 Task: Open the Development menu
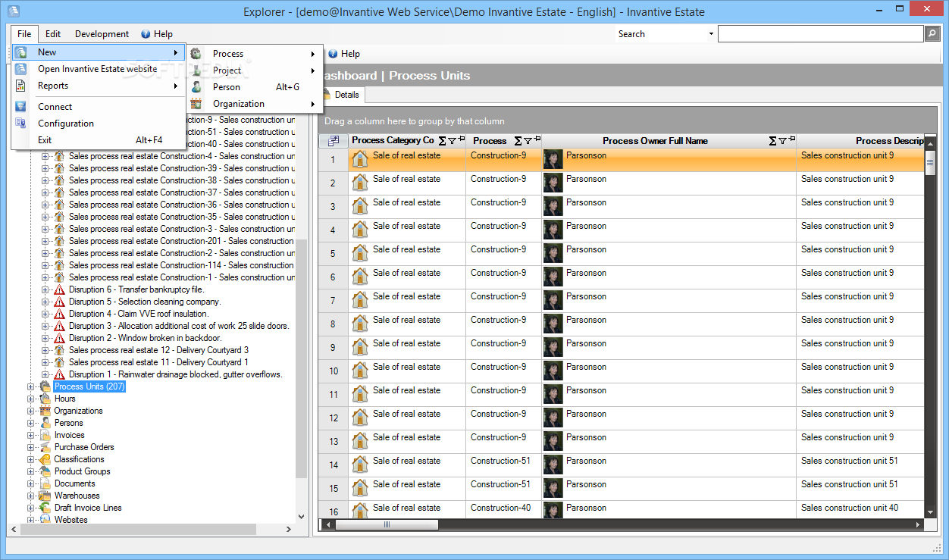point(102,34)
